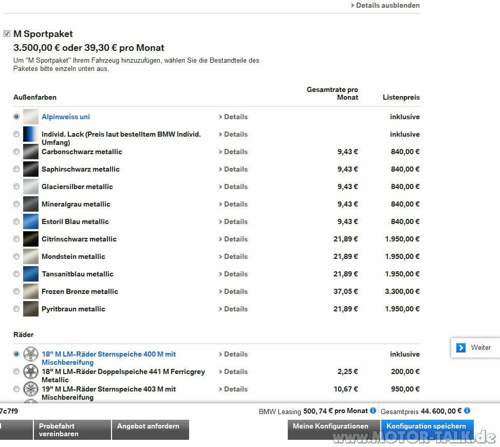The height and width of the screenshot is (447, 500).
Task: Click the Frozen Bronze 3.300,00 € price
Action: pyautogui.click(x=402, y=292)
